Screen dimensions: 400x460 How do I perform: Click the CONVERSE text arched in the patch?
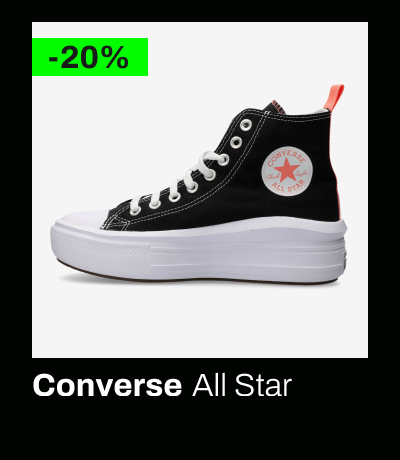286,158
